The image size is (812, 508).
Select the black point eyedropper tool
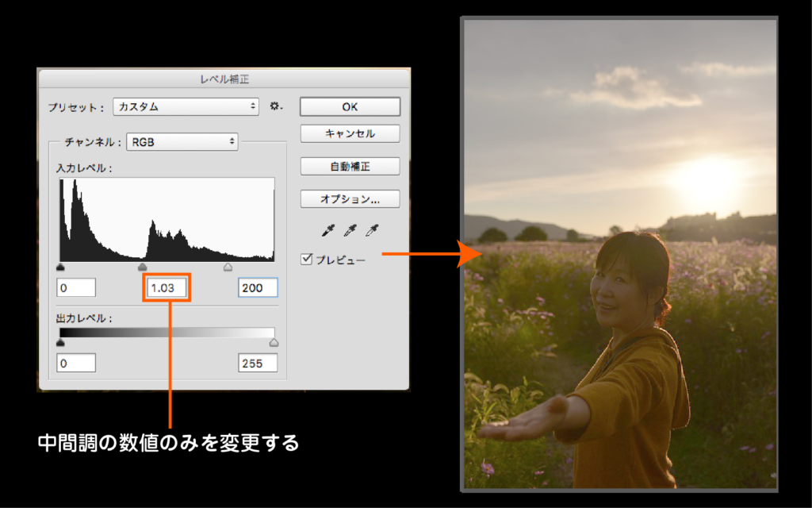(328, 230)
